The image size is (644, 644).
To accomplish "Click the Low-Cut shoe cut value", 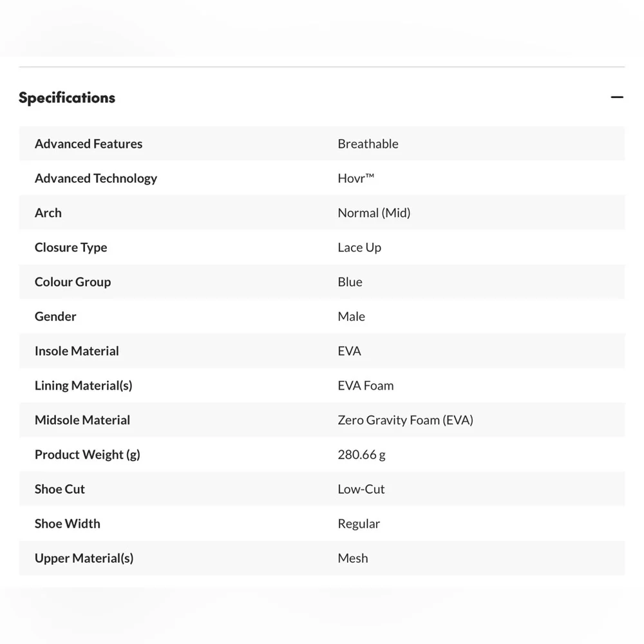I will coord(361,489).
